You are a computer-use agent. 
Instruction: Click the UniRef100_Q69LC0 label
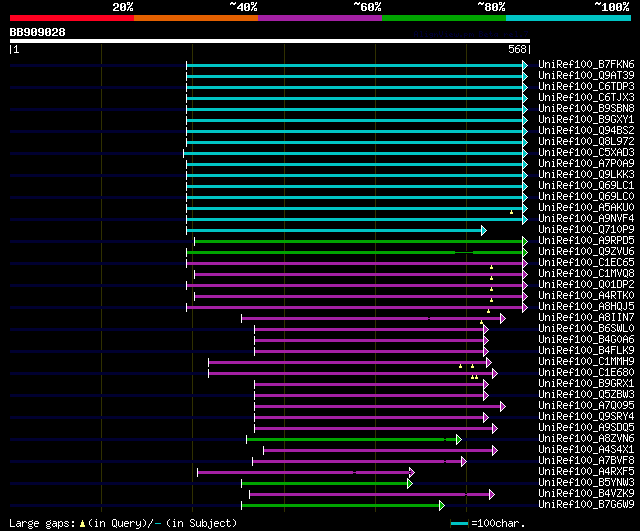586,197
